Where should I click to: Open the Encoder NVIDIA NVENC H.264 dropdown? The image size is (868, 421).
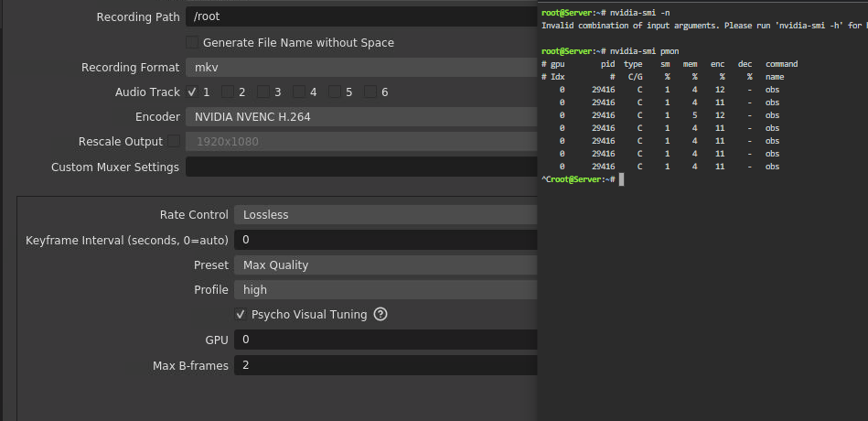[x=361, y=117]
